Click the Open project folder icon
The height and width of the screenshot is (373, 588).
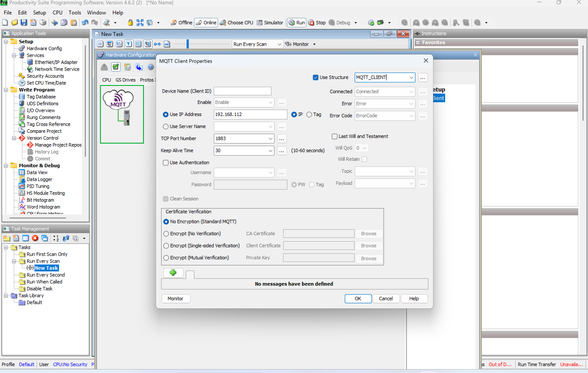pos(14,23)
